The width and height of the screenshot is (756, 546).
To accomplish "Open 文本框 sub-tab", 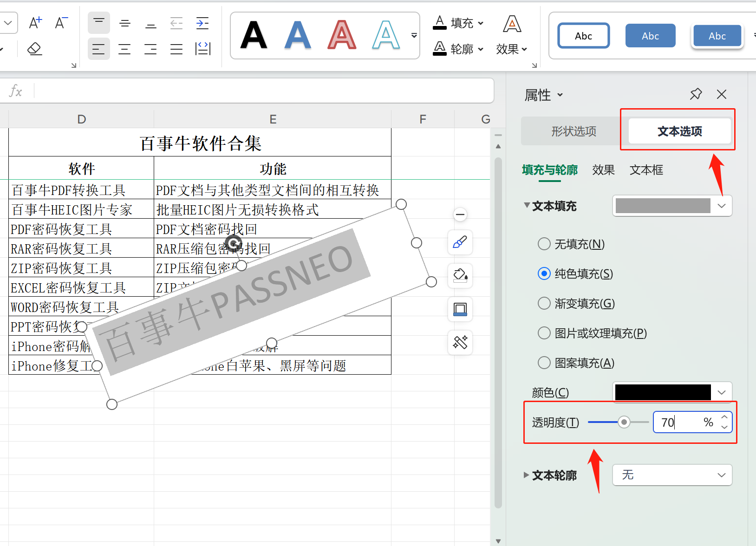I will (x=646, y=170).
